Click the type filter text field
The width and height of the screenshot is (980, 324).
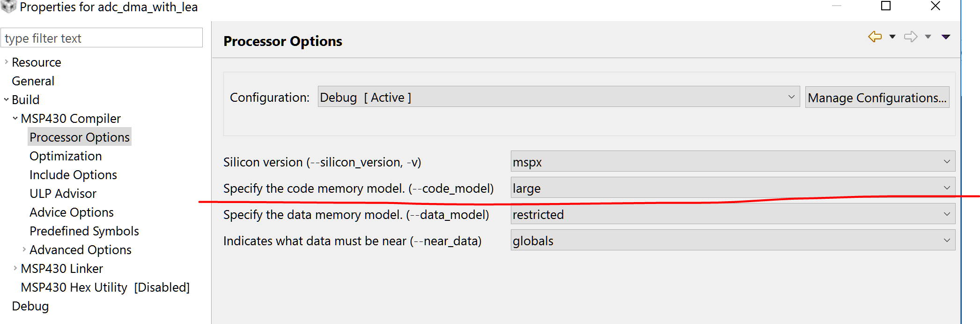click(102, 38)
